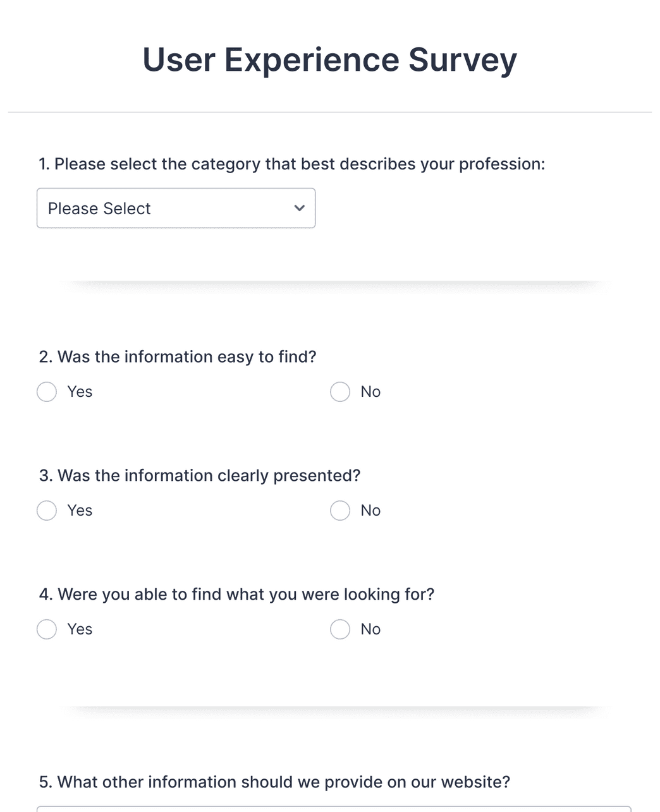Click the 'Was the information easy to find?' label
The height and width of the screenshot is (812, 660).
[x=178, y=357]
